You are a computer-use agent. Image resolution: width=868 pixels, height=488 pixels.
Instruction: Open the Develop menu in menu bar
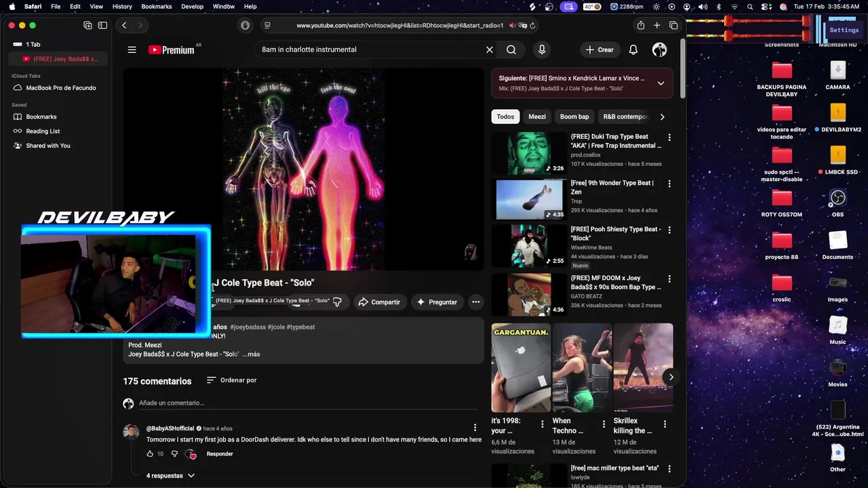coord(192,6)
